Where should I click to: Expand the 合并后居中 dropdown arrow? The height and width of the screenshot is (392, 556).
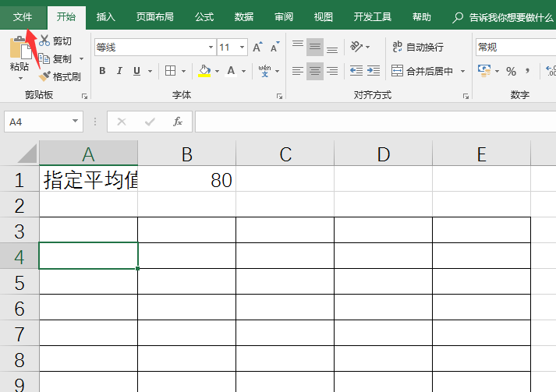coord(462,71)
